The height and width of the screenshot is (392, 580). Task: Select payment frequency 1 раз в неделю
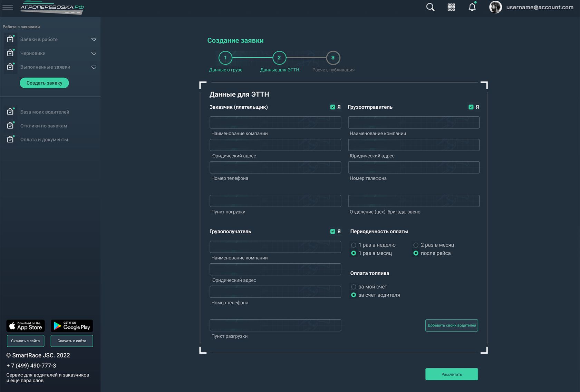[x=354, y=245]
